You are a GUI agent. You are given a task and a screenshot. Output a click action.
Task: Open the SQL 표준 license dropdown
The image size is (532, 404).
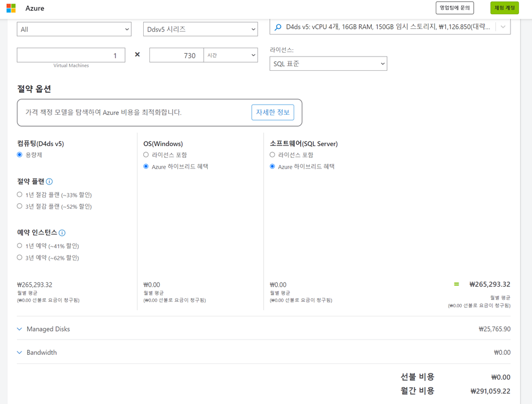[x=328, y=63]
